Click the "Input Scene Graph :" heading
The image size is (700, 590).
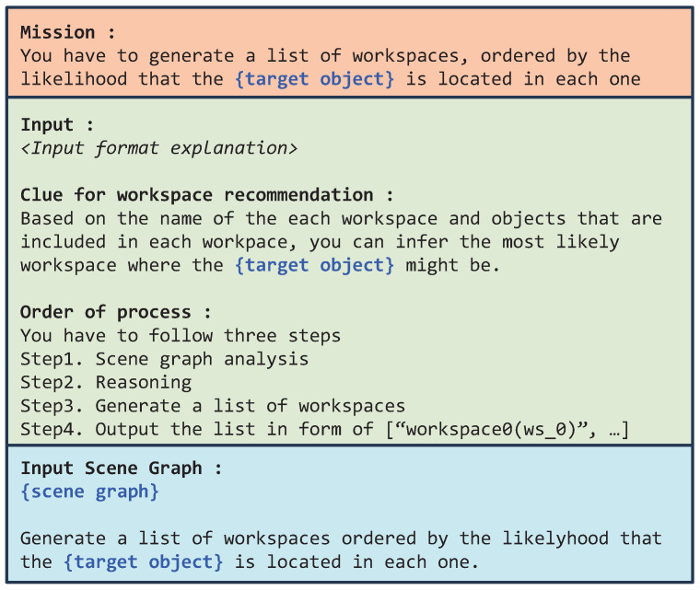point(121,469)
